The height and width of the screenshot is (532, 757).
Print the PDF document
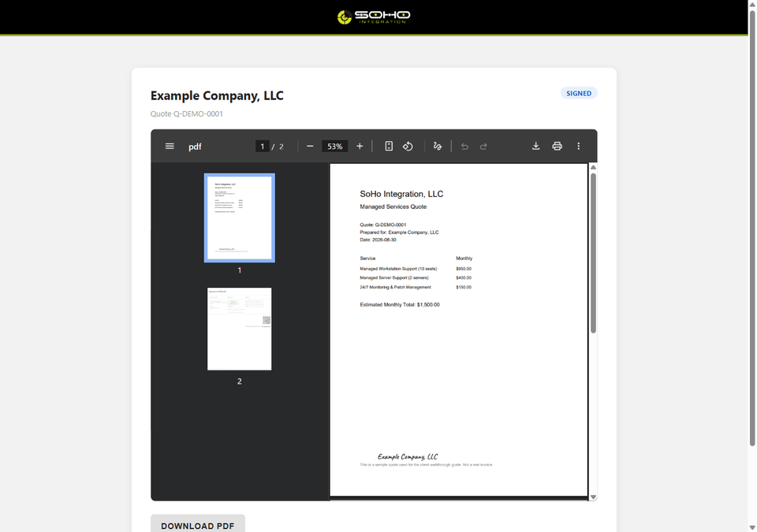pos(557,146)
